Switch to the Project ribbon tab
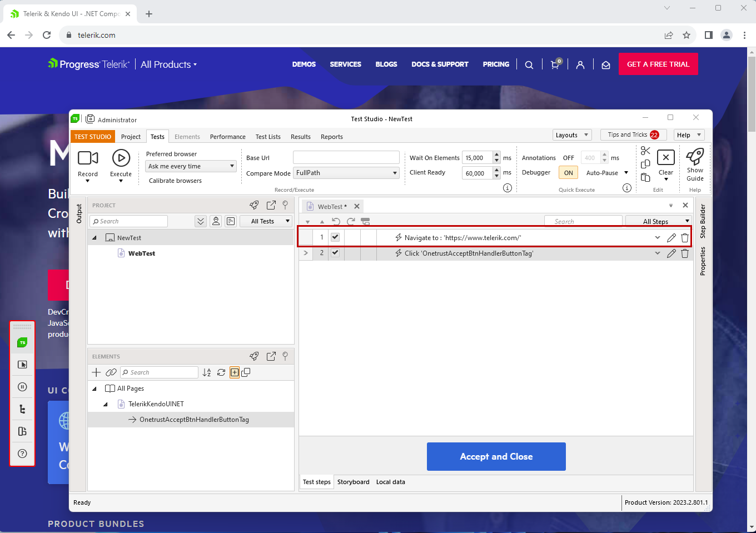This screenshot has height=533, width=756. tap(131, 137)
